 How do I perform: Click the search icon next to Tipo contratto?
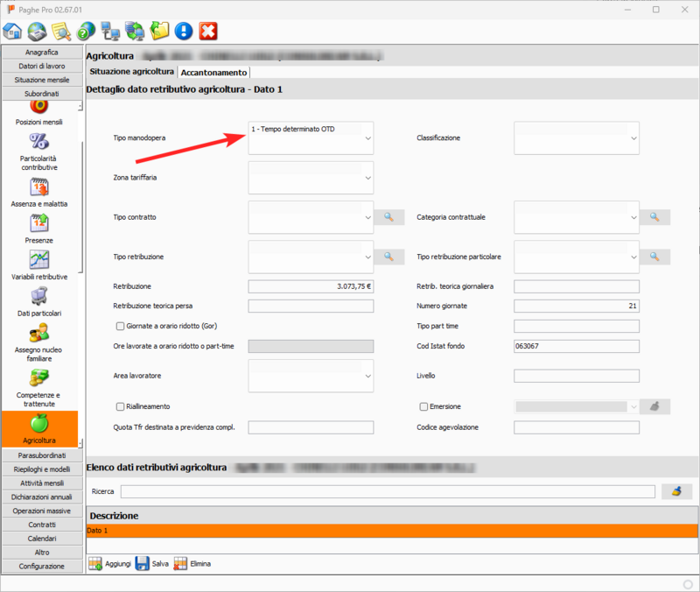(389, 216)
